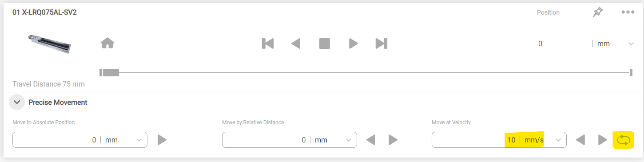Click the home device icon
The height and width of the screenshot is (162, 644).
[x=107, y=43]
